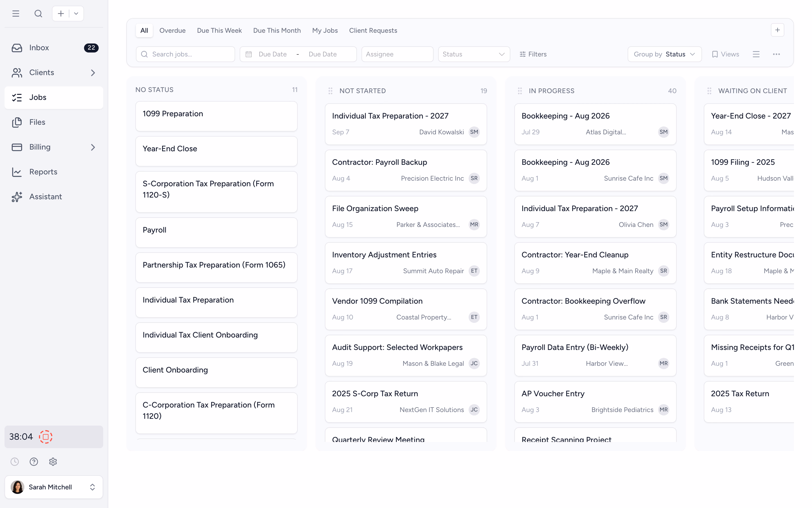Open Contractor: Payroll Backup job

pos(406,171)
